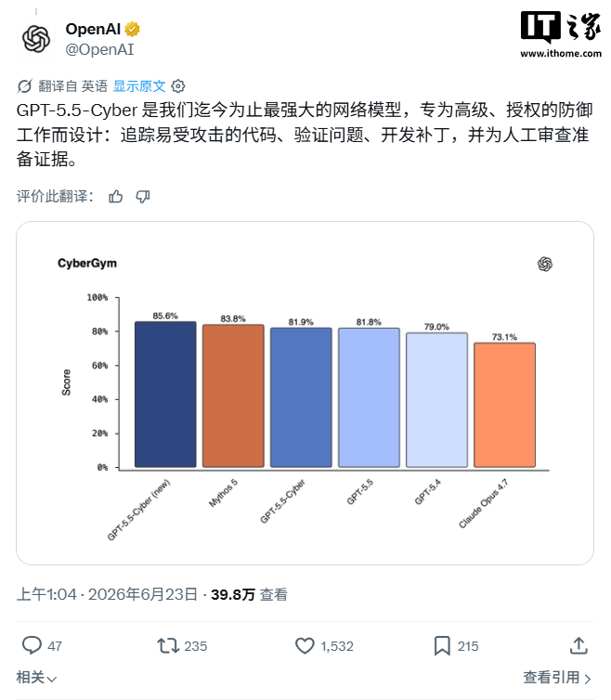Expand the 相关 sort dropdown
Image resolution: width=611 pixels, height=700 pixels.
point(36,678)
